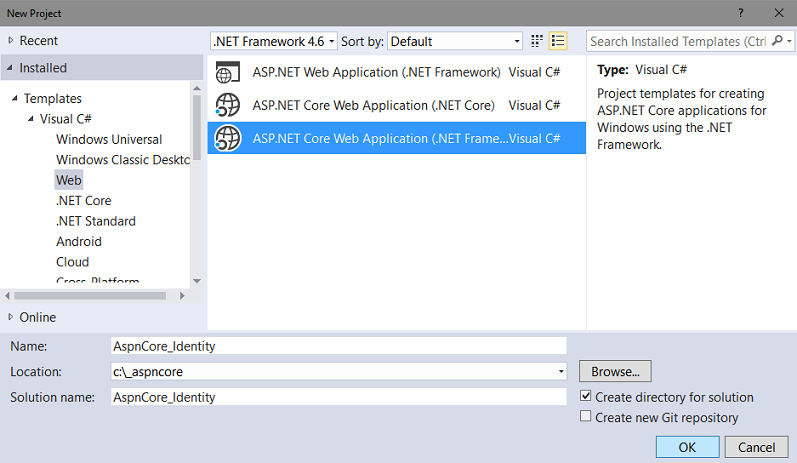Click the Solution name input field
Image resolution: width=797 pixels, height=463 pixels.
339,397
